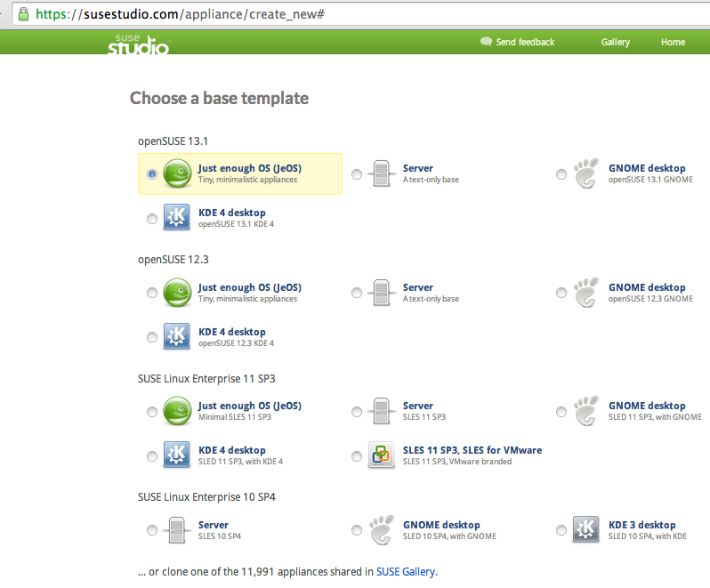Click the openSUSE 12.3 KDE 4 icon

(176, 336)
